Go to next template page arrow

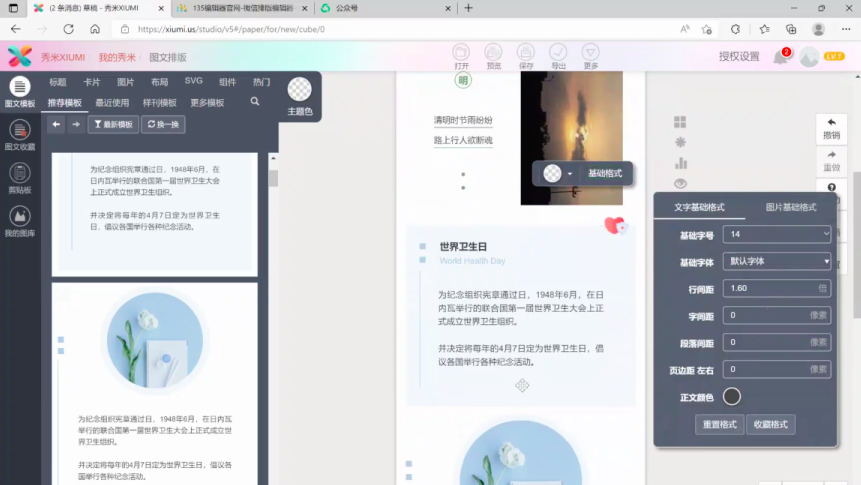[76, 125]
